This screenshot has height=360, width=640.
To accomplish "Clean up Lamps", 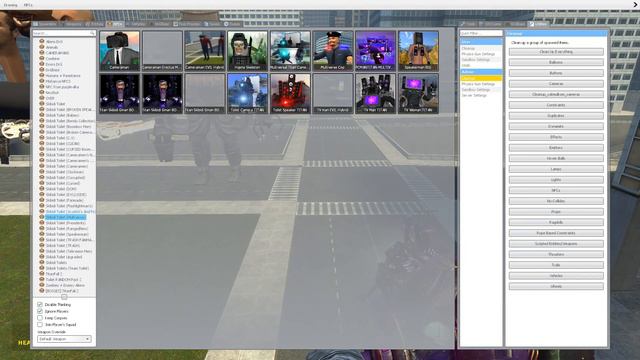I will 556,169.
